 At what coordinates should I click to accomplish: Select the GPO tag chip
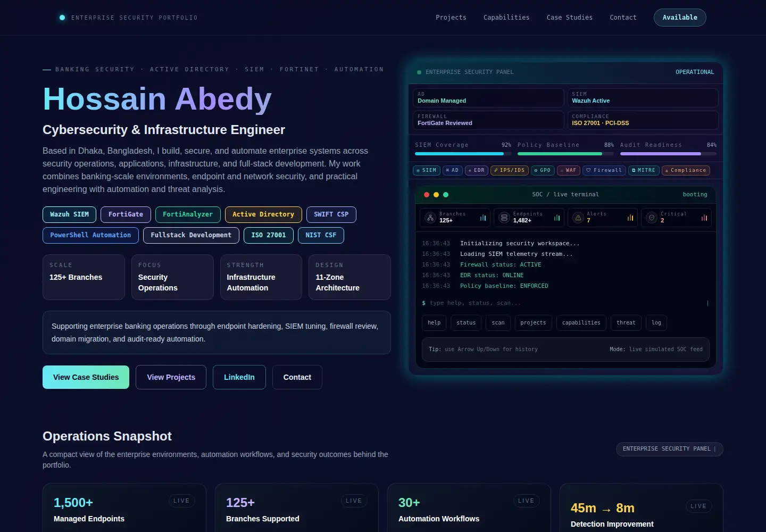pos(543,170)
